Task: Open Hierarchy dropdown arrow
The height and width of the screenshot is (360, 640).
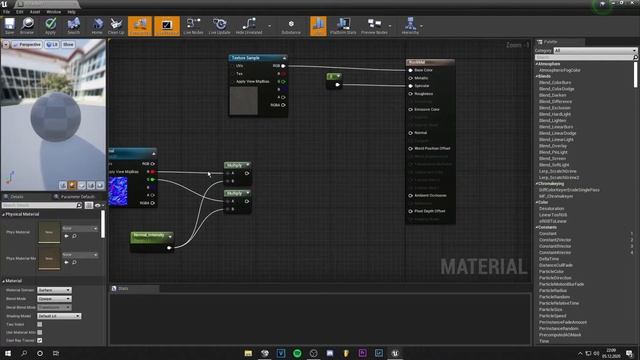Action: coord(422,26)
